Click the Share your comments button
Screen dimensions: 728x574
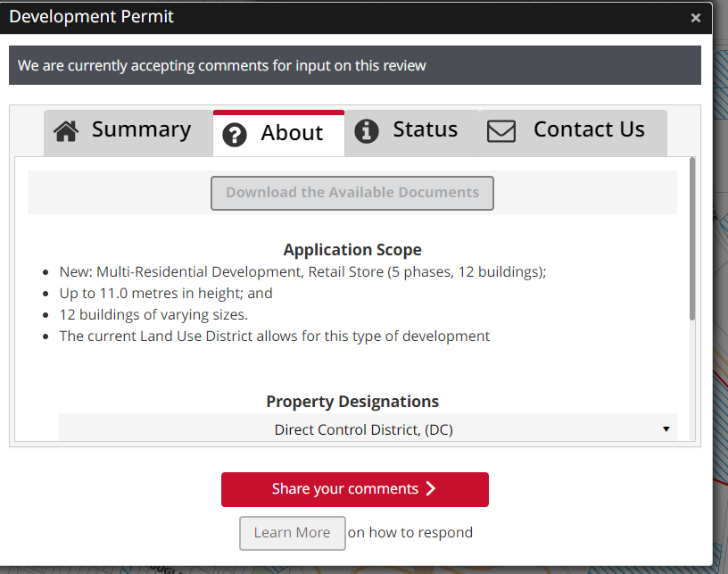pyautogui.click(x=355, y=489)
